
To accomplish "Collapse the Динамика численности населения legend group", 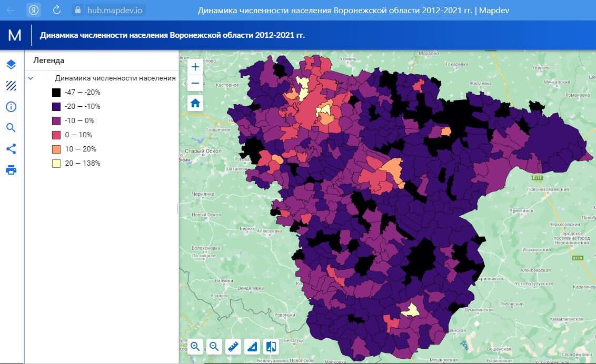I will tap(31, 78).
